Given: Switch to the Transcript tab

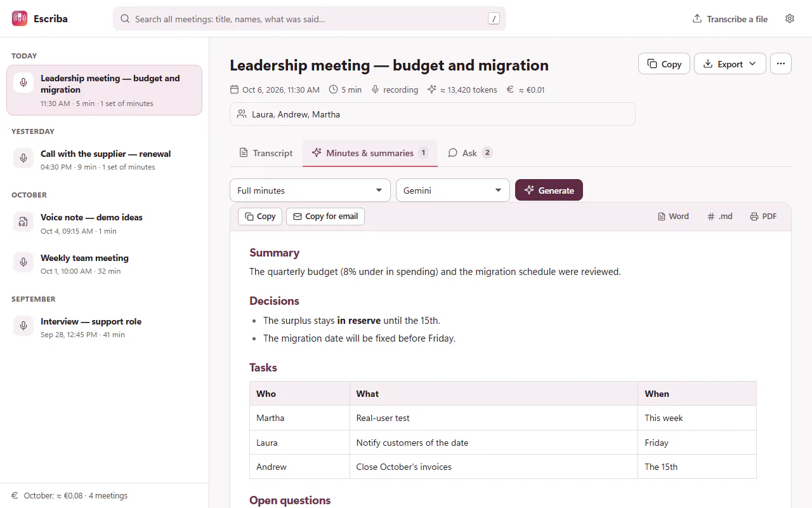Looking at the screenshot, I should point(266,153).
